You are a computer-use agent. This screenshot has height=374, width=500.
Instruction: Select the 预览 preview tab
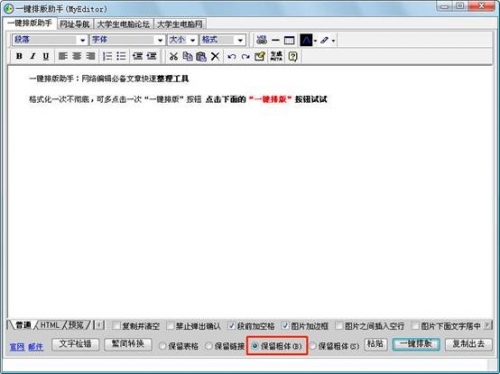76,325
